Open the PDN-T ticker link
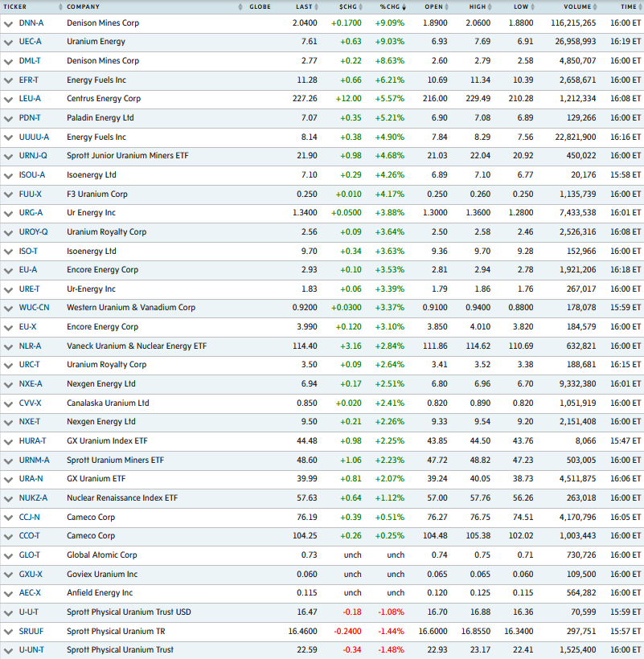Viewport: 644px width, 659px height. point(30,117)
